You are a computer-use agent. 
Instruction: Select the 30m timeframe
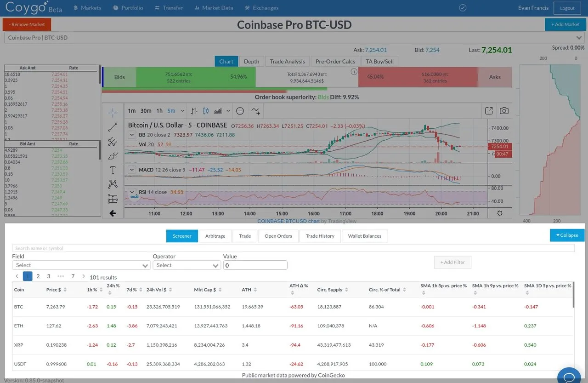pos(146,111)
